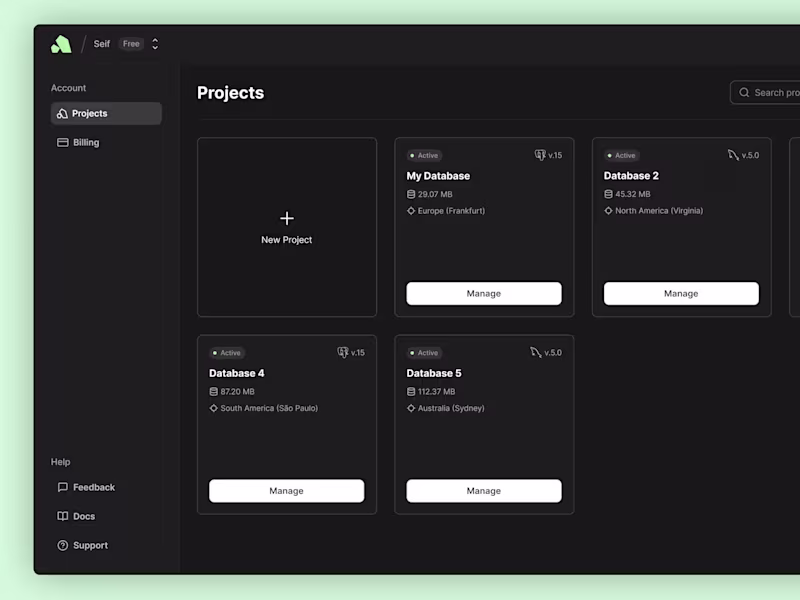Image resolution: width=800 pixels, height=600 pixels.
Task: Open the Seif workspace switcher chevrons
Action: (155, 44)
